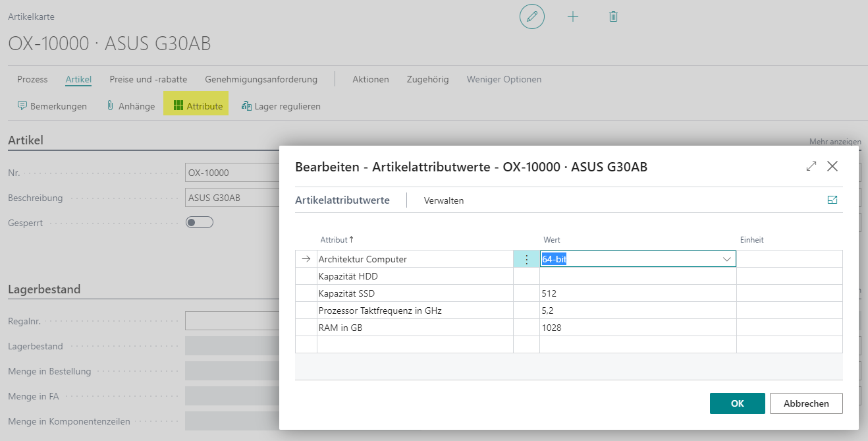
Task: Click the Lagerbestand value field
Action: click(232, 346)
